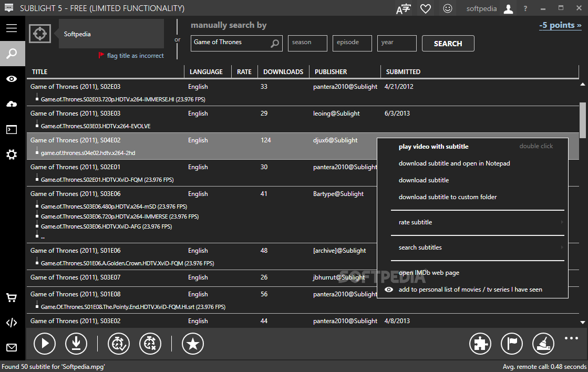The width and height of the screenshot is (588, 372).
Task: Click the season input field
Action: point(307,43)
